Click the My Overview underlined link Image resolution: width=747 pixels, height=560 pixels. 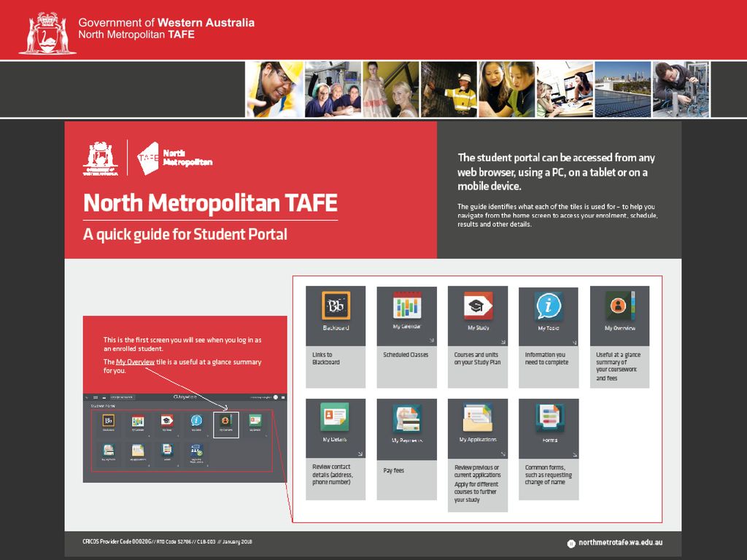135,362
